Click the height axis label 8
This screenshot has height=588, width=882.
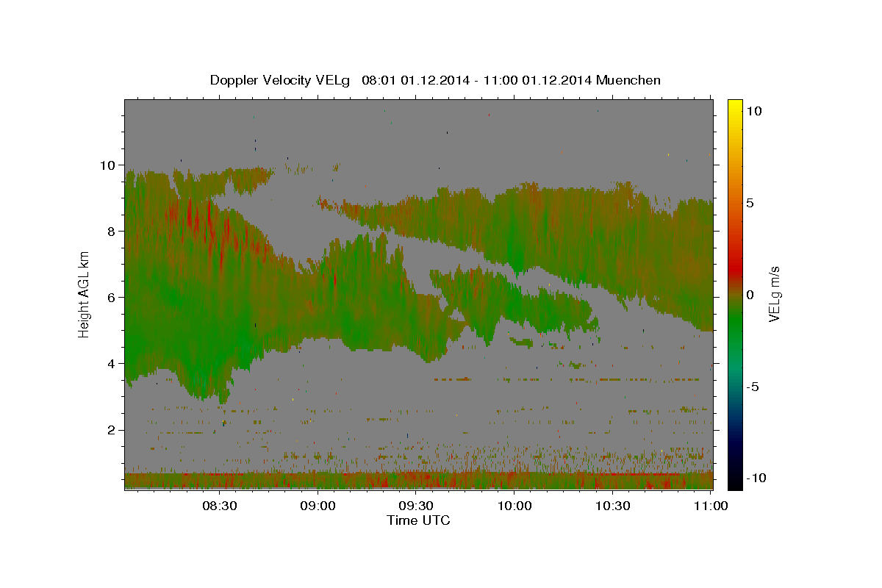pyautogui.click(x=112, y=232)
